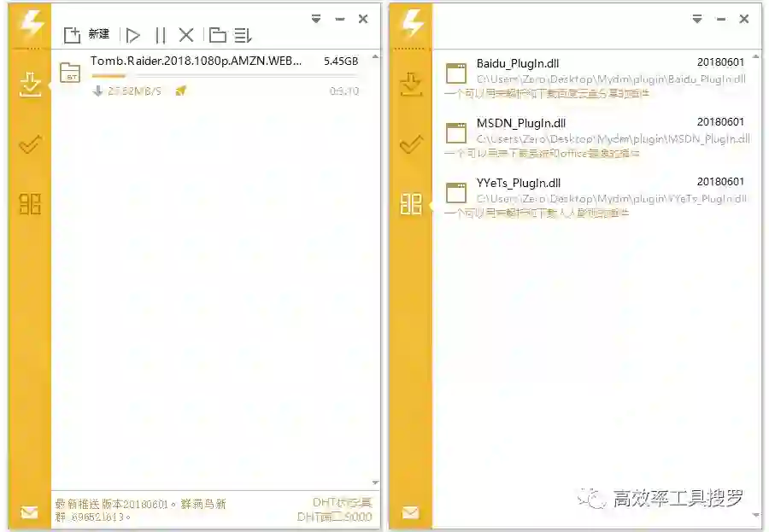Click Plugins tab icon in right window sidebar

[411, 204]
